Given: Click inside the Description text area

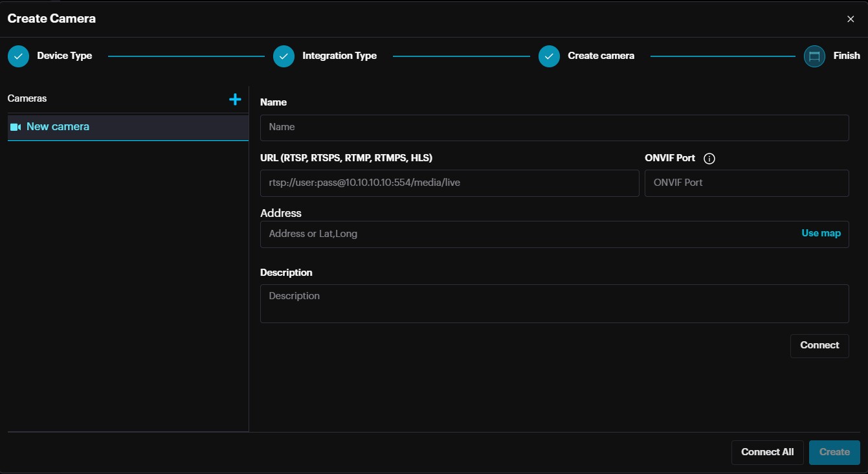Looking at the screenshot, I should (554, 303).
